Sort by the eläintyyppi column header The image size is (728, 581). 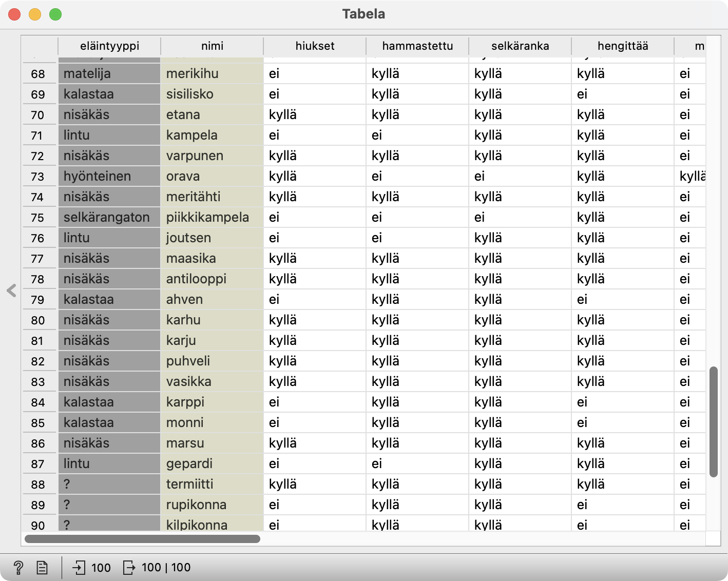point(109,46)
